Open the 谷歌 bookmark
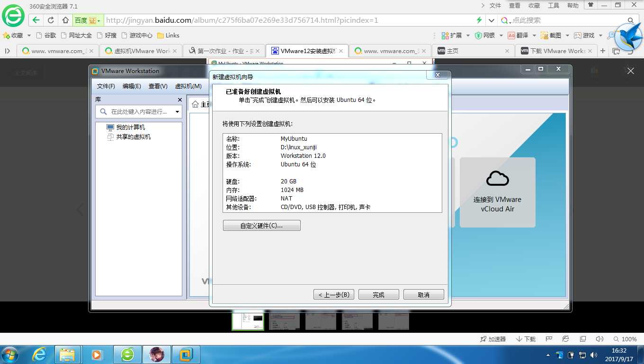Viewport: 644px width, 364px height. click(46, 36)
